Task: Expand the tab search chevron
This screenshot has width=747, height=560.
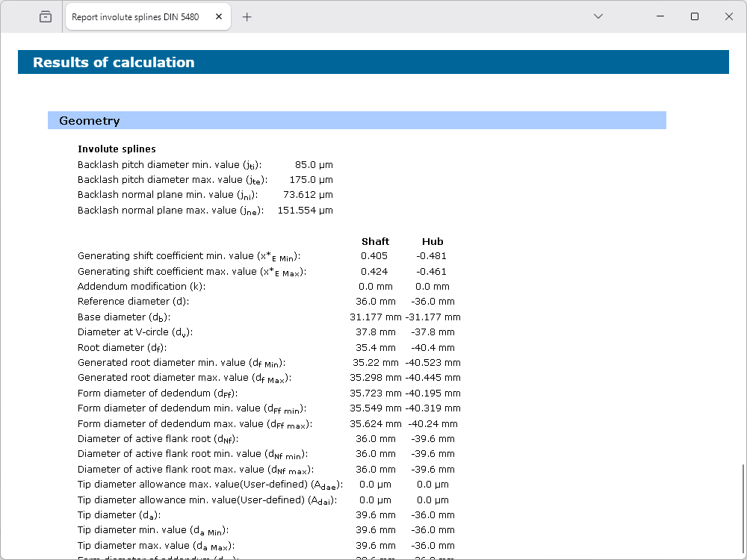Action: click(598, 16)
